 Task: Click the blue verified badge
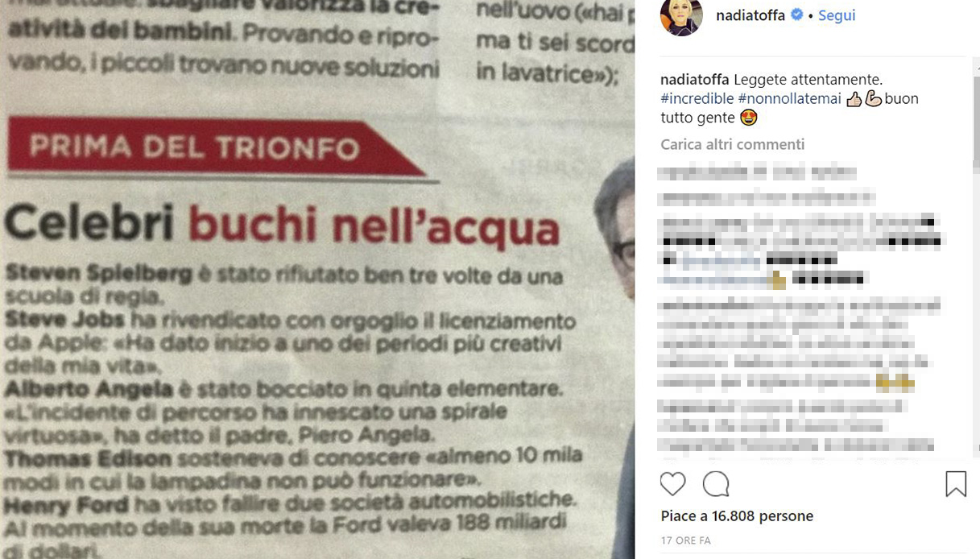pyautogui.click(x=797, y=15)
